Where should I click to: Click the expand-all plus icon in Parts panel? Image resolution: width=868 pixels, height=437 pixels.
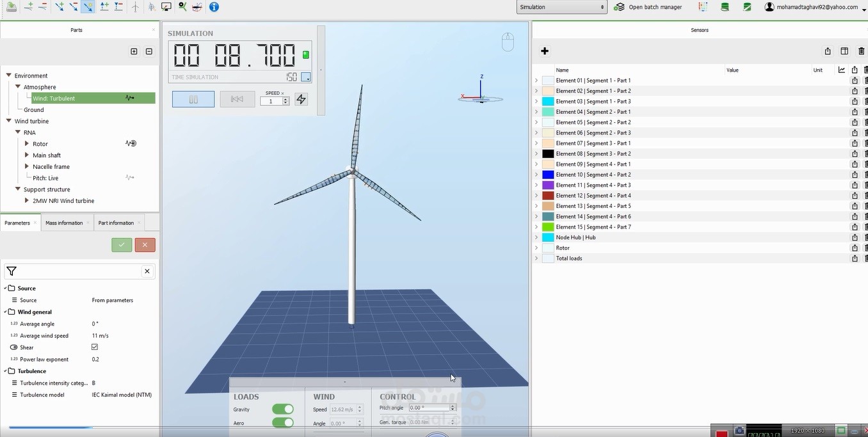(134, 52)
